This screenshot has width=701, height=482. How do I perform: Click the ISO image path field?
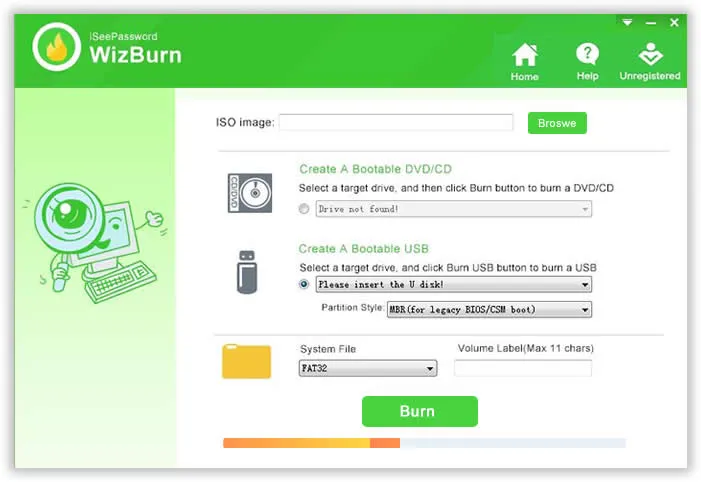coord(395,123)
